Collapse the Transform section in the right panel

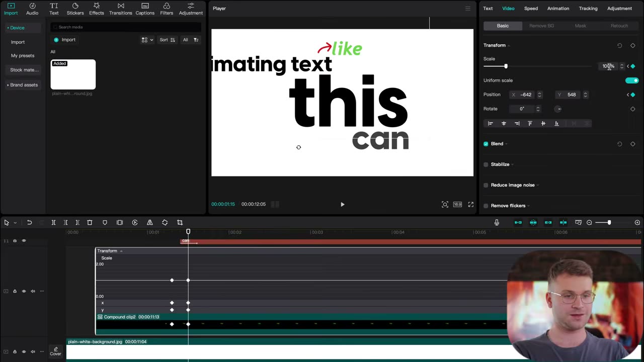[509, 46]
